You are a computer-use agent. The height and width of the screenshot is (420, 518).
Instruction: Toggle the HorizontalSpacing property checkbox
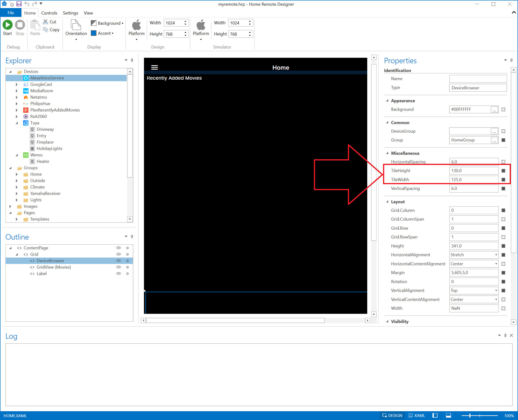click(x=504, y=162)
